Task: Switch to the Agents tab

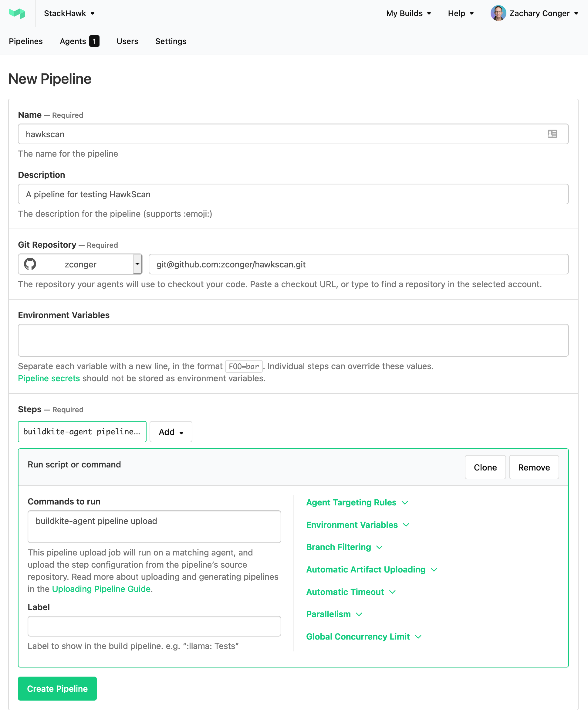Action: pyautogui.click(x=73, y=41)
